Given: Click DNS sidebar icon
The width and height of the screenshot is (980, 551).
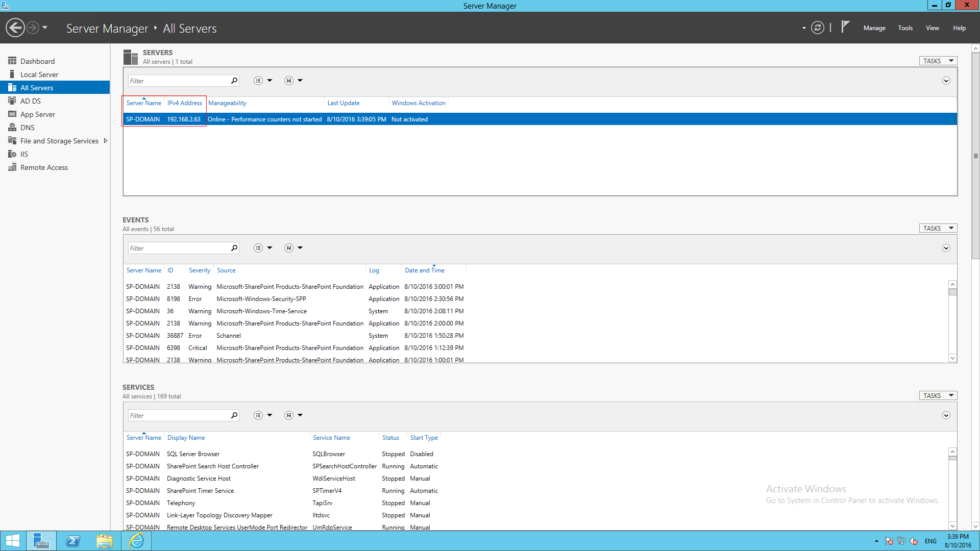Looking at the screenshot, I should tap(12, 127).
